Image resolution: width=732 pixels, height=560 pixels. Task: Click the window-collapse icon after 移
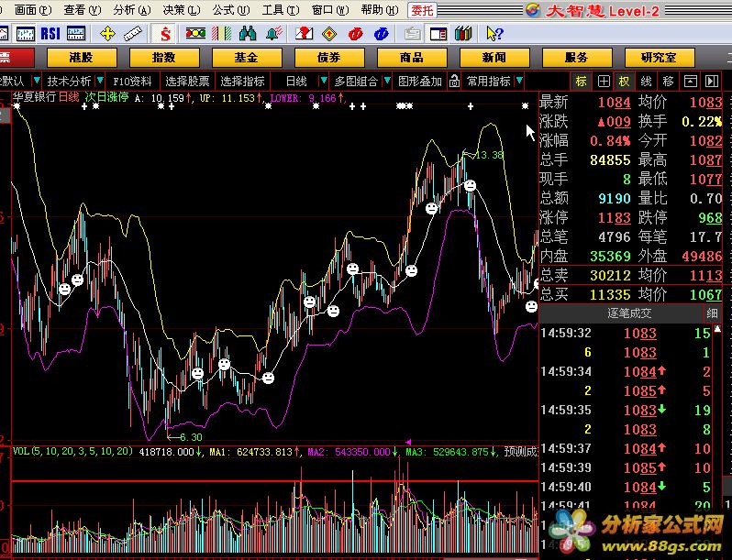690,82
